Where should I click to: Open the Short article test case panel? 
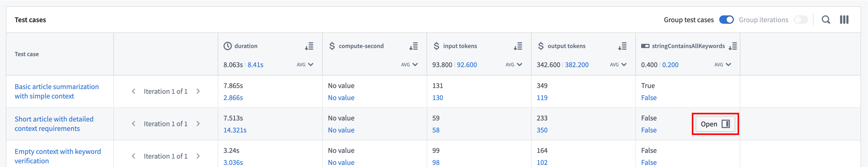715,124
